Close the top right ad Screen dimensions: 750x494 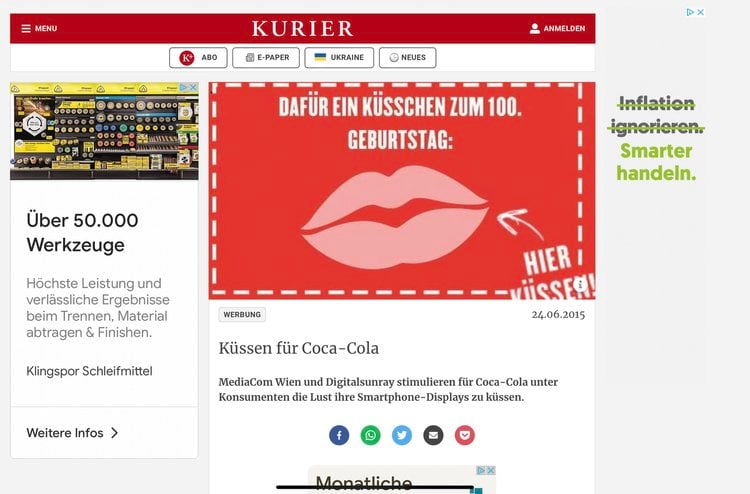(x=701, y=12)
